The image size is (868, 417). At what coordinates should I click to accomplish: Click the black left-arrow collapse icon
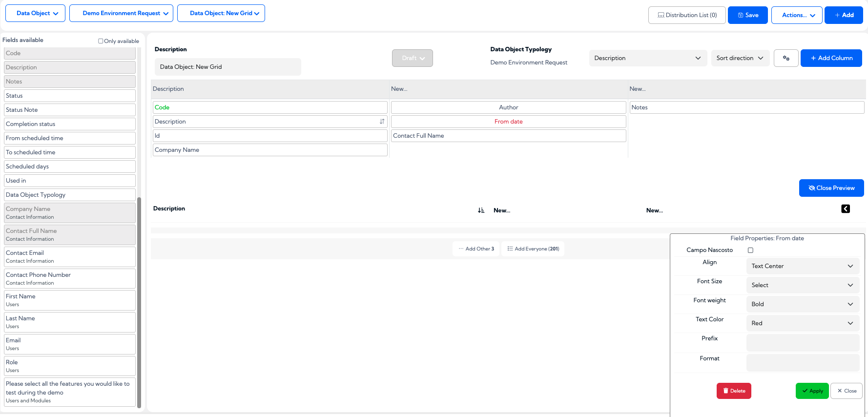click(x=846, y=209)
